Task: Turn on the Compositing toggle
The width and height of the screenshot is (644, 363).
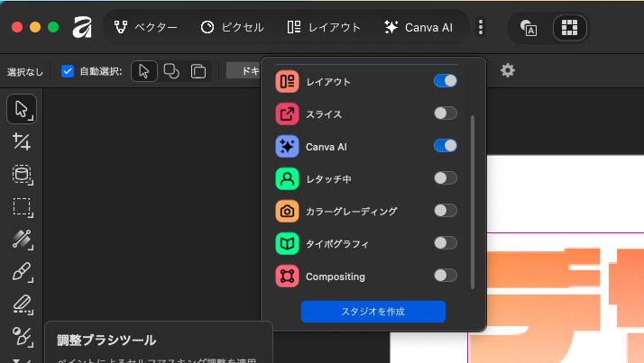Action: click(x=445, y=276)
